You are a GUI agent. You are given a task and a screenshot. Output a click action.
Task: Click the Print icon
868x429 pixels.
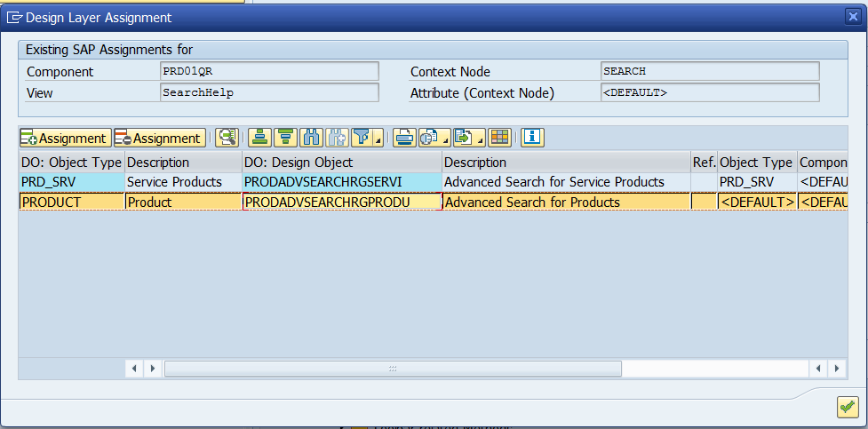pos(404,138)
